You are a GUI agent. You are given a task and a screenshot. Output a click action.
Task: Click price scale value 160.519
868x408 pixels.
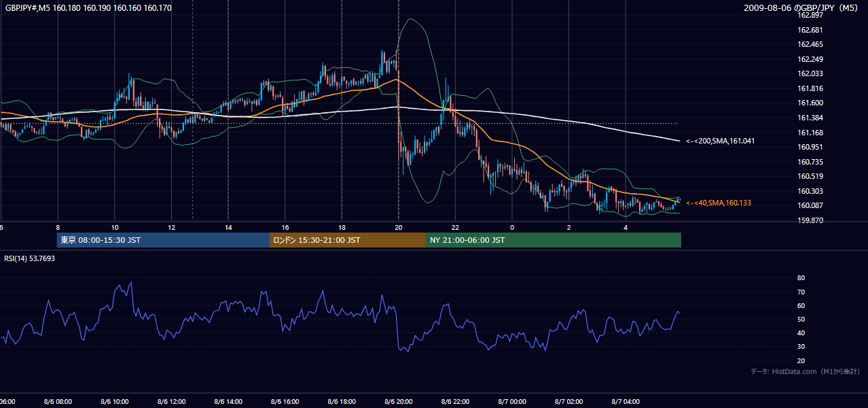[810, 176]
